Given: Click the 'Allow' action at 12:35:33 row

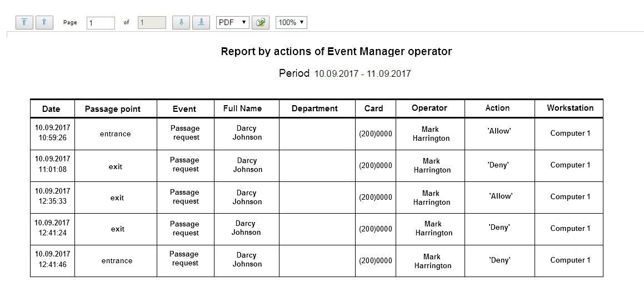Looking at the screenshot, I should click(x=501, y=196).
